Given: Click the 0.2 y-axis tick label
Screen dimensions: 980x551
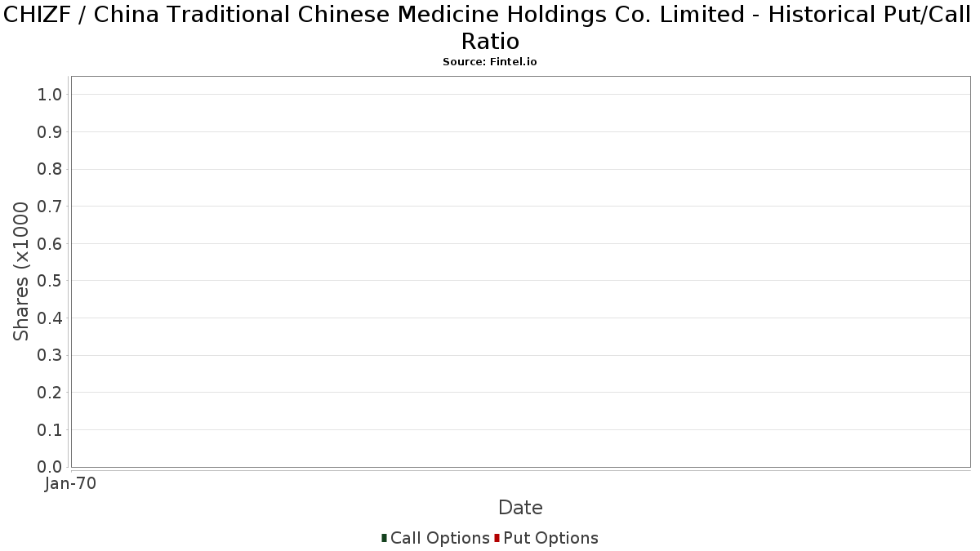Looking at the screenshot, I should click(50, 393).
